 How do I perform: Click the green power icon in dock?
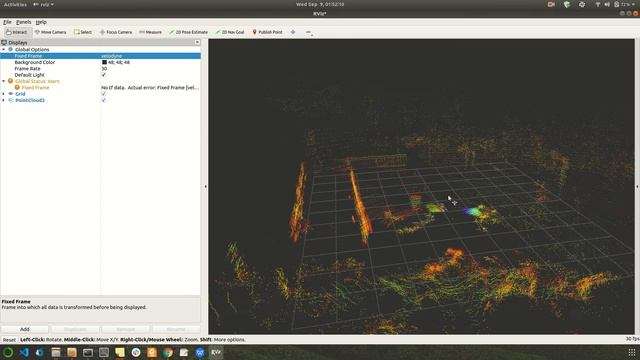8,352
